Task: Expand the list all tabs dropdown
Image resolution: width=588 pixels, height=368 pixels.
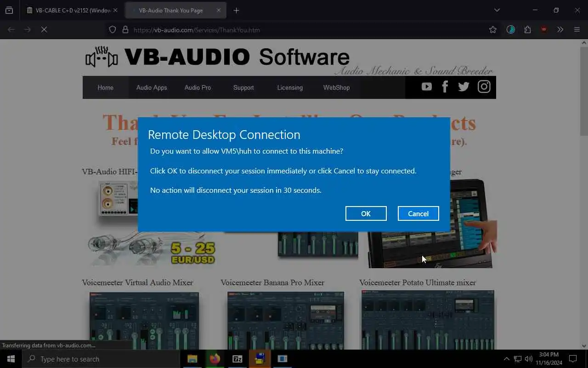Action: click(497, 10)
